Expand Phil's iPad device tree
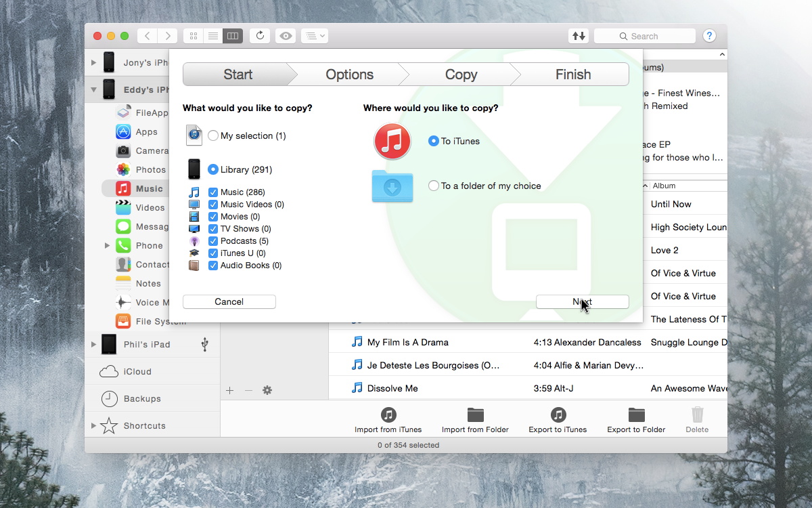Screen dimensions: 812x508 [93, 344]
